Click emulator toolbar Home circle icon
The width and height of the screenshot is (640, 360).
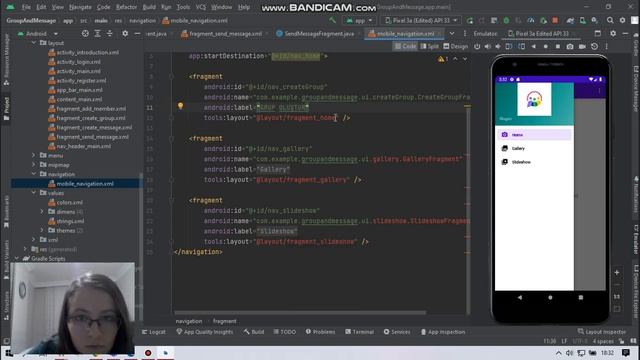[546, 47]
